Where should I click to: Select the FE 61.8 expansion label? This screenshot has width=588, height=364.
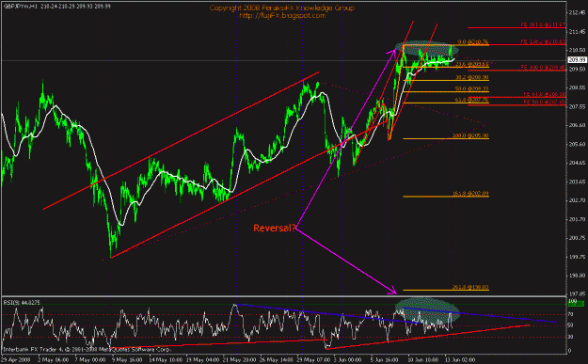(x=544, y=94)
